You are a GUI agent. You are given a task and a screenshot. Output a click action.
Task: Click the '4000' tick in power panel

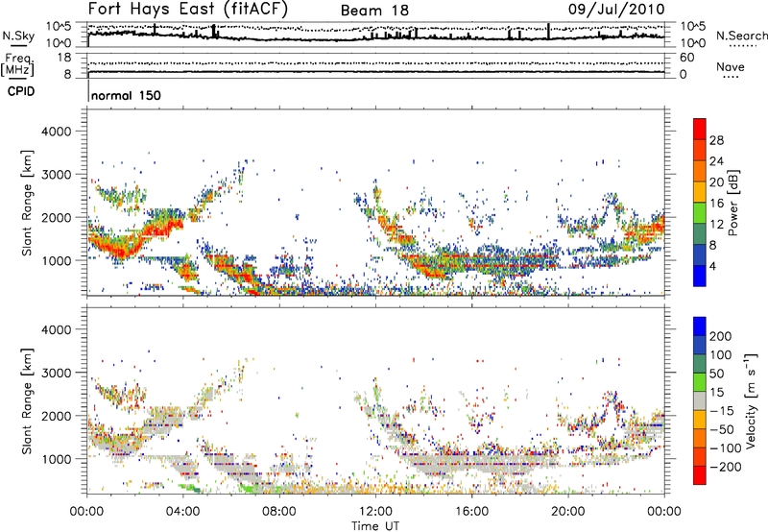pos(56,132)
